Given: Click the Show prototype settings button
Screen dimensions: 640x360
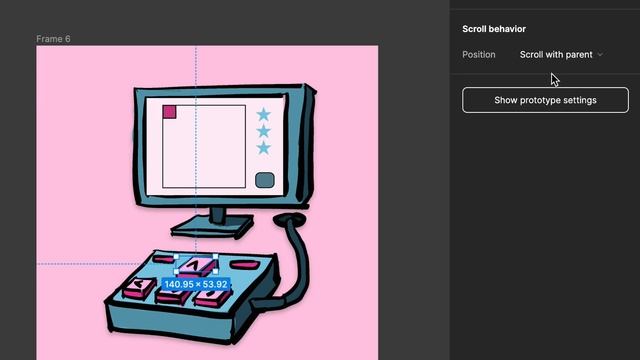Looking at the screenshot, I should [x=545, y=100].
